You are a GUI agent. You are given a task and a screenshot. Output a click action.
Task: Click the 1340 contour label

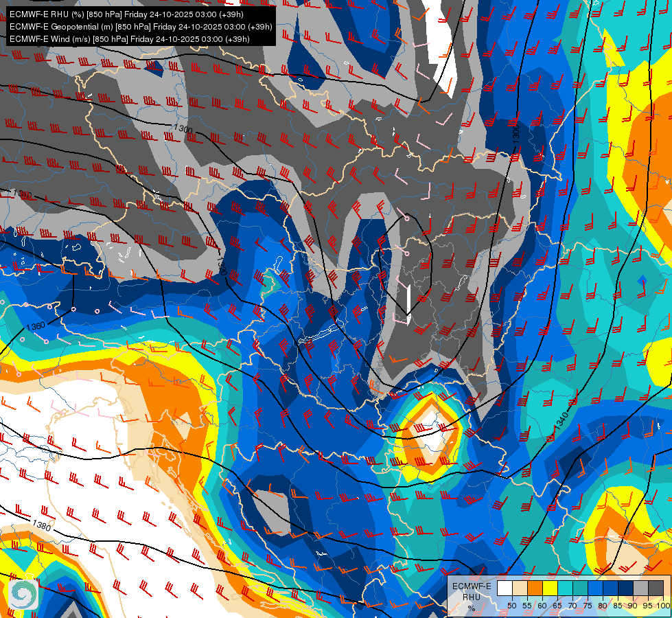click(561, 420)
